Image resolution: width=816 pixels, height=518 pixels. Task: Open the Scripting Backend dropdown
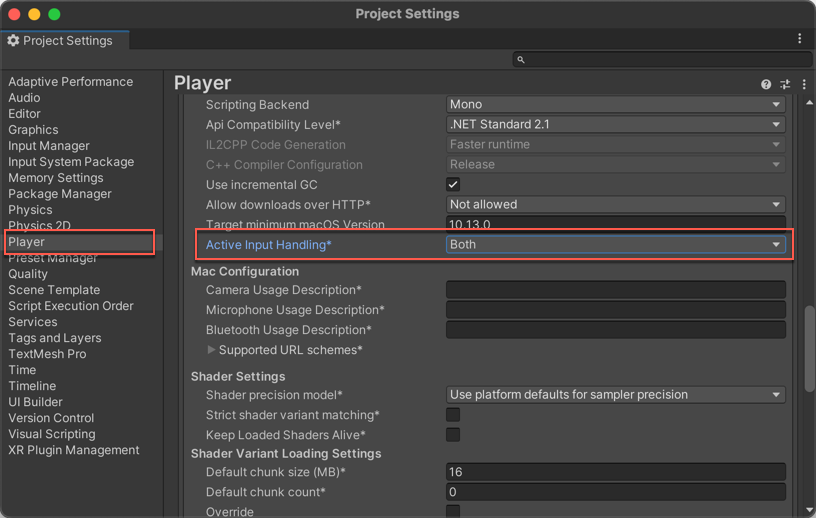(615, 105)
